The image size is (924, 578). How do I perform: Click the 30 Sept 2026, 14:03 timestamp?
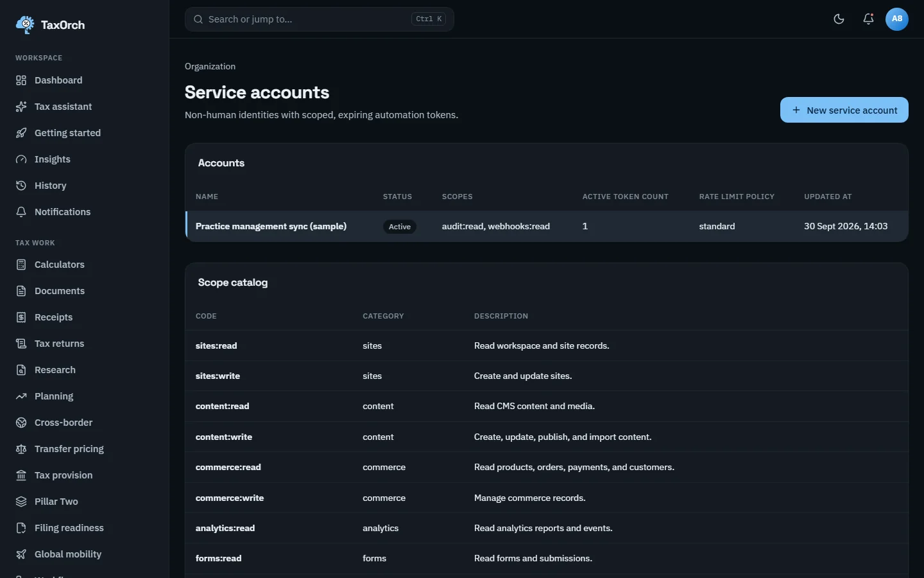click(x=846, y=226)
